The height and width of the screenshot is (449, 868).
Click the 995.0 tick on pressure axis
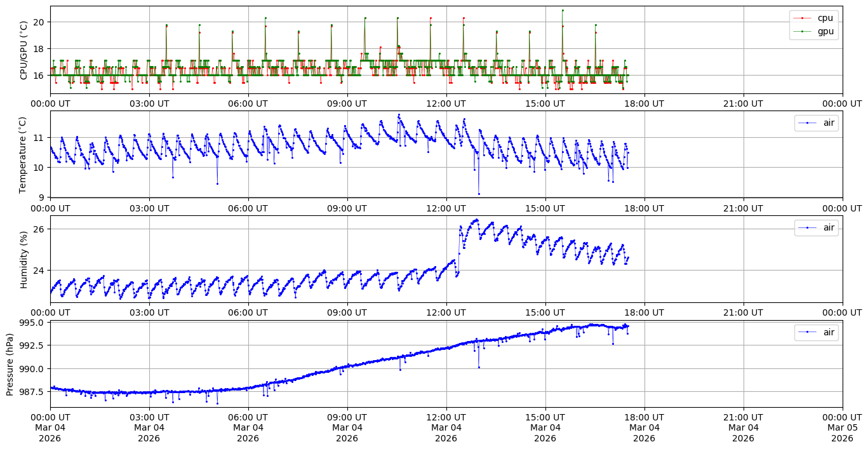click(x=32, y=323)
